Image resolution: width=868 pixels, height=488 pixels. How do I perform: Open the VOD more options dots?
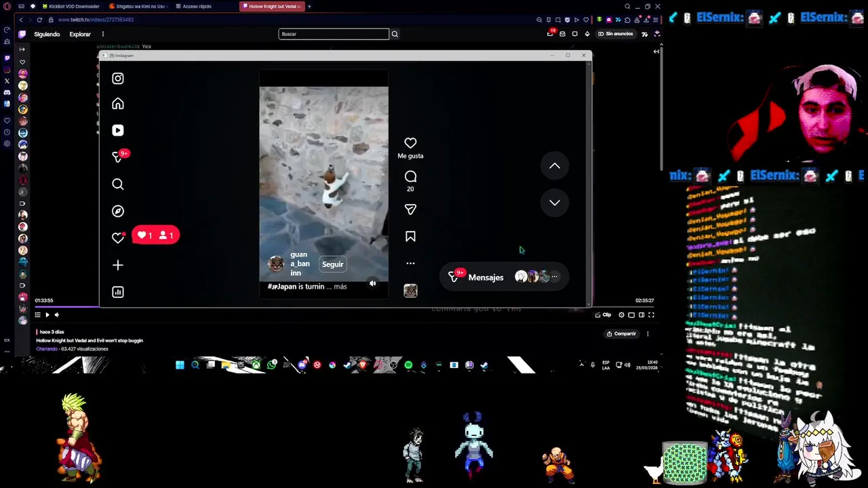tap(648, 333)
